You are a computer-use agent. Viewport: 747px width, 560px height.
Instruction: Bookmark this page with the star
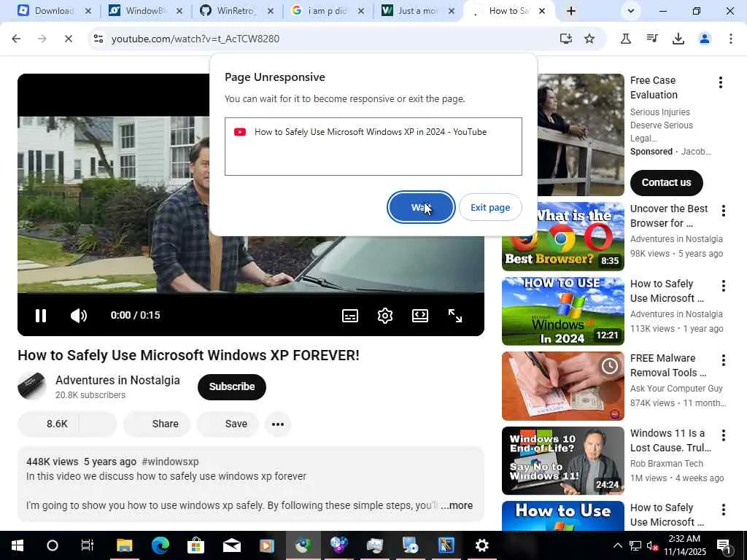tap(589, 39)
